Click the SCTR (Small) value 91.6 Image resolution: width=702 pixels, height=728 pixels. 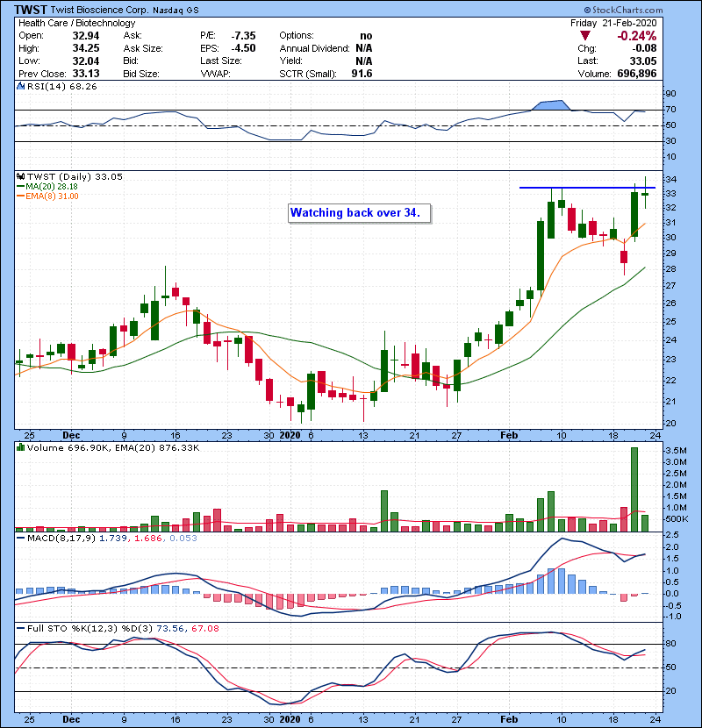(x=362, y=74)
